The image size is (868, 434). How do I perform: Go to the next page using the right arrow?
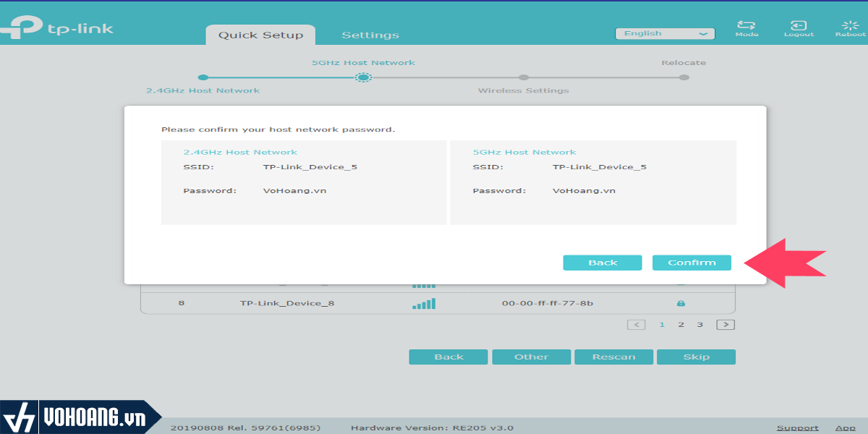pos(726,325)
